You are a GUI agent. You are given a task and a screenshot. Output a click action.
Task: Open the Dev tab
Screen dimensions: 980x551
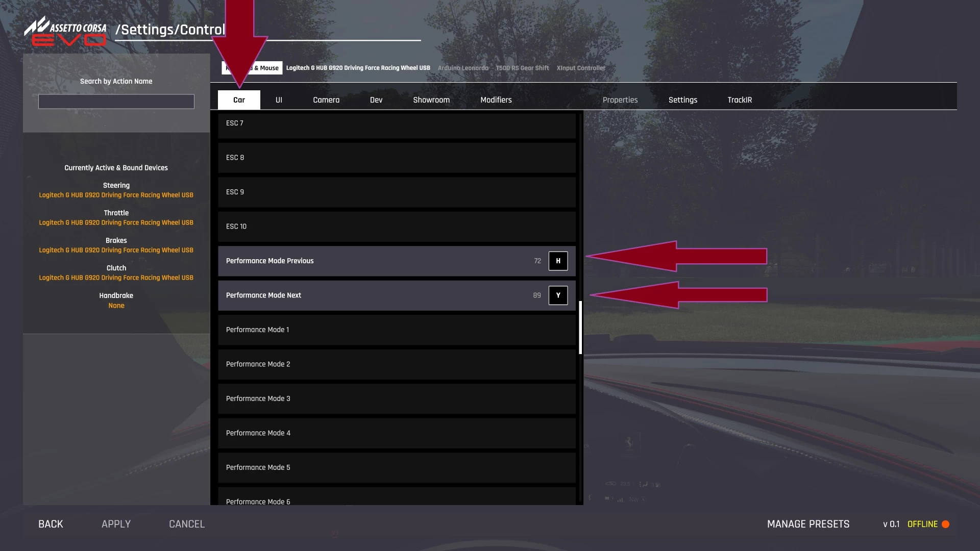point(376,100)
